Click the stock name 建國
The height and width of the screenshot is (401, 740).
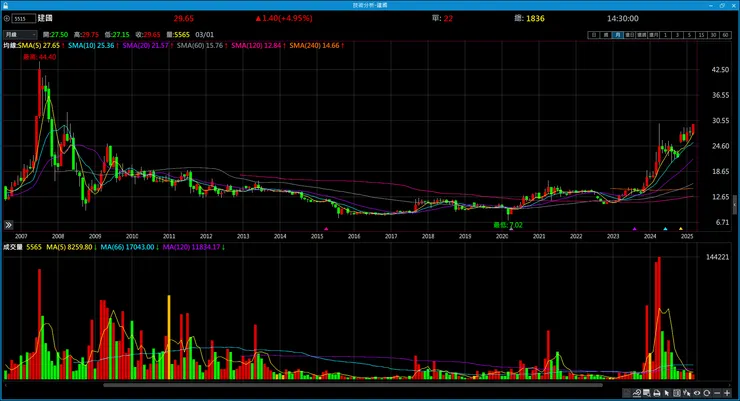45,18
